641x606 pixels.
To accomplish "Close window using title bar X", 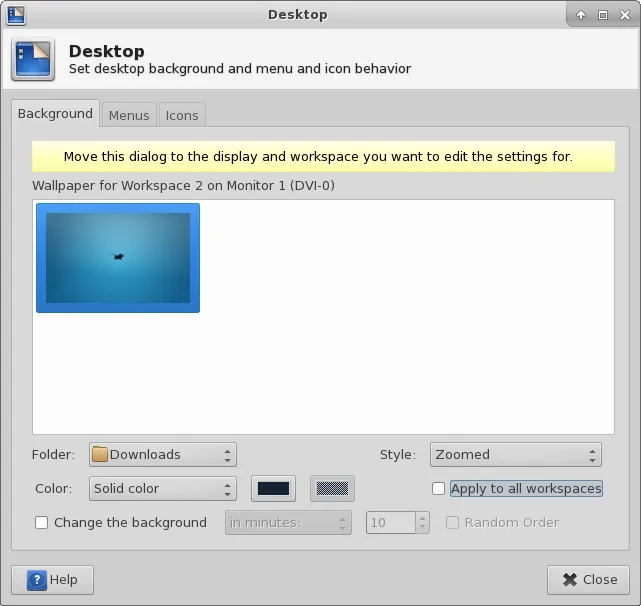I will coord(625,15).
